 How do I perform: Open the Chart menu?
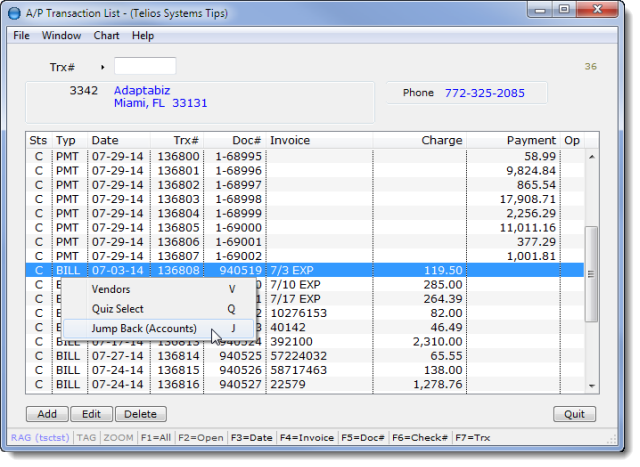[106, 36]
